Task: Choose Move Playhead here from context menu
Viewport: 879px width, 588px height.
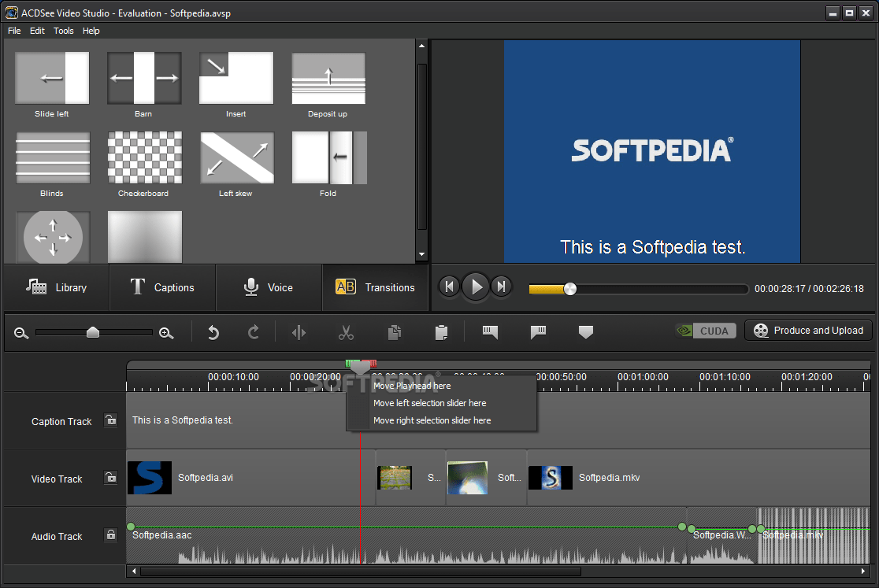Action: tap(412, 386)
